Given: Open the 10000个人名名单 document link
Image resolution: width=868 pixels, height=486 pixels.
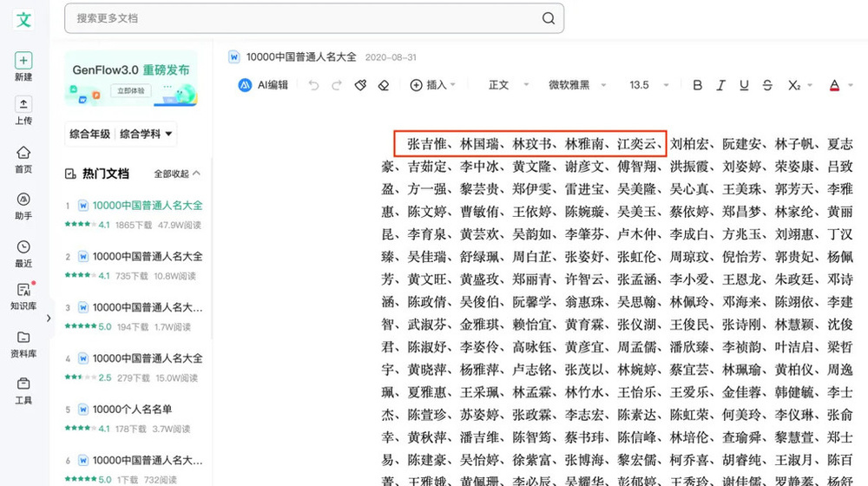Looking at the screenshot, I should click(132, 410).
